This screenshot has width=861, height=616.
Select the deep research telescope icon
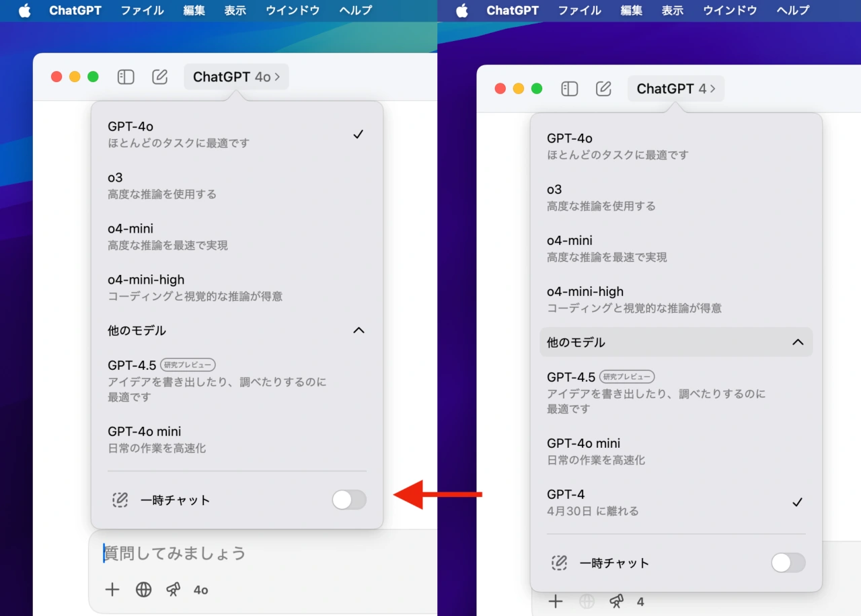tap(173, 590)
